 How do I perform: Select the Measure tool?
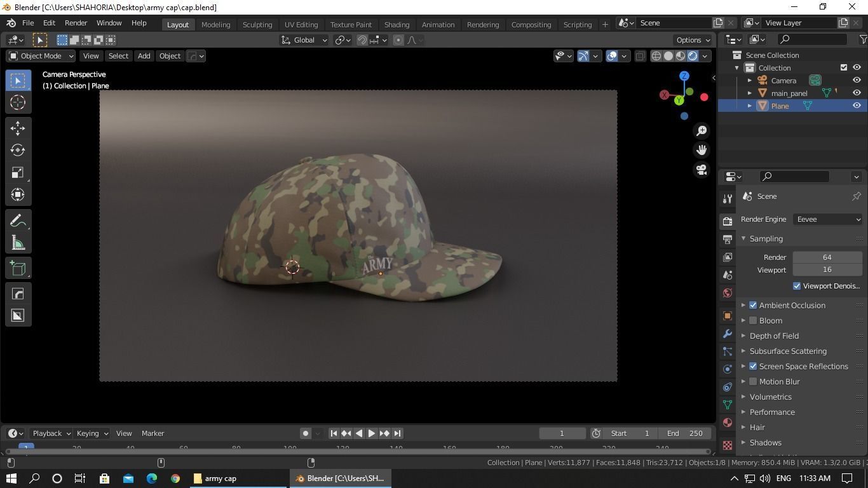pos(18,243)
